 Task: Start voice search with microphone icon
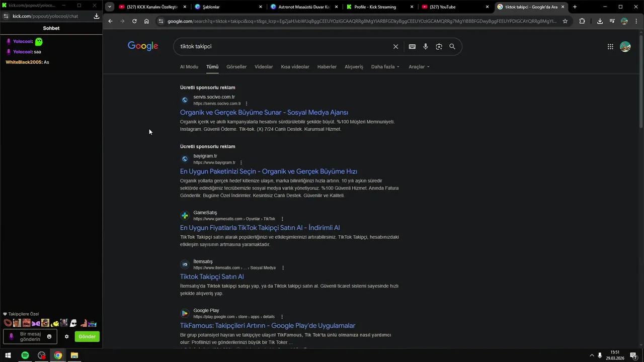pos(426,46)
